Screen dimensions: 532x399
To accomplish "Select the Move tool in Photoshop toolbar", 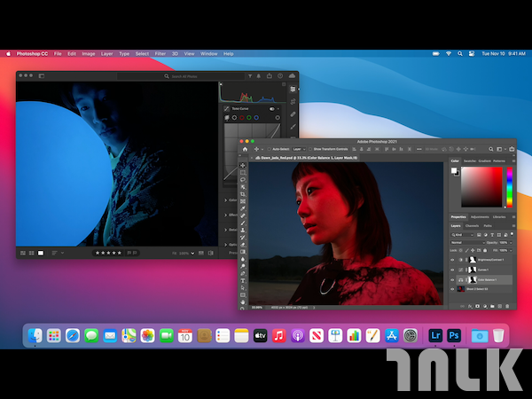I will (x=243, y=166).
